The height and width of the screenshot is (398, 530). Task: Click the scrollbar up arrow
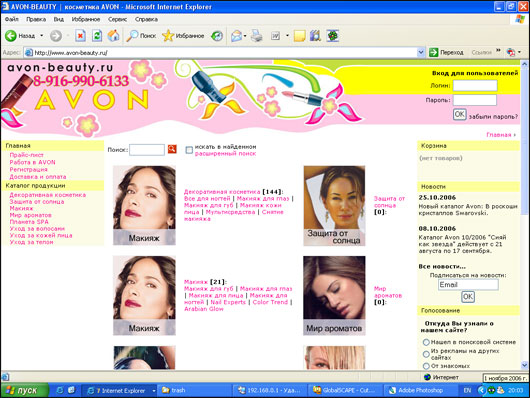(525, 64)
